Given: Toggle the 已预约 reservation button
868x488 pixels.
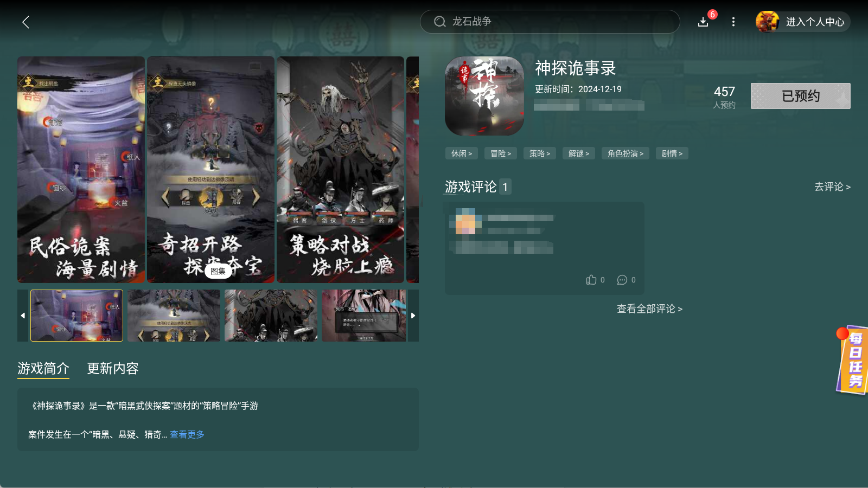Looking at the screenshot, I should coord(800,95).
